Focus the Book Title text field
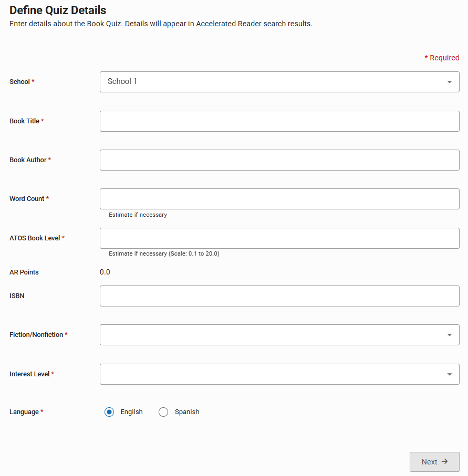Viewport: 468px width, 476px height. click(x=279, y=121)
